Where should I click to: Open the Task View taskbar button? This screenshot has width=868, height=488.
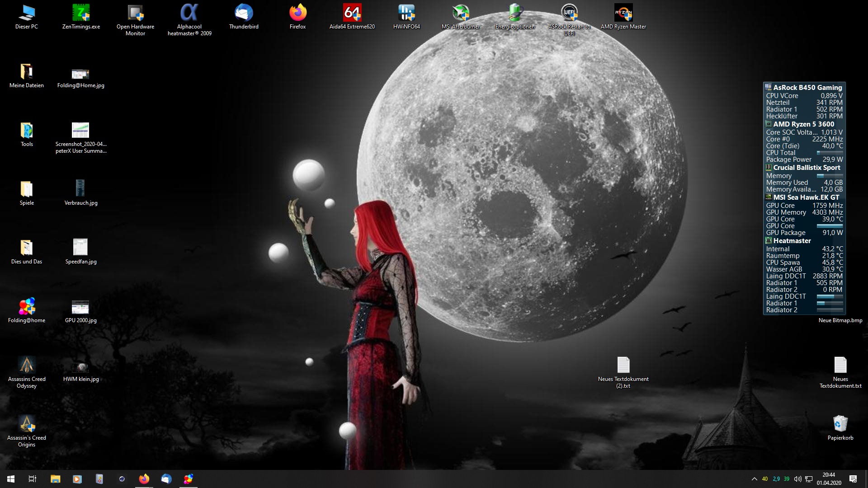(33, 479)
